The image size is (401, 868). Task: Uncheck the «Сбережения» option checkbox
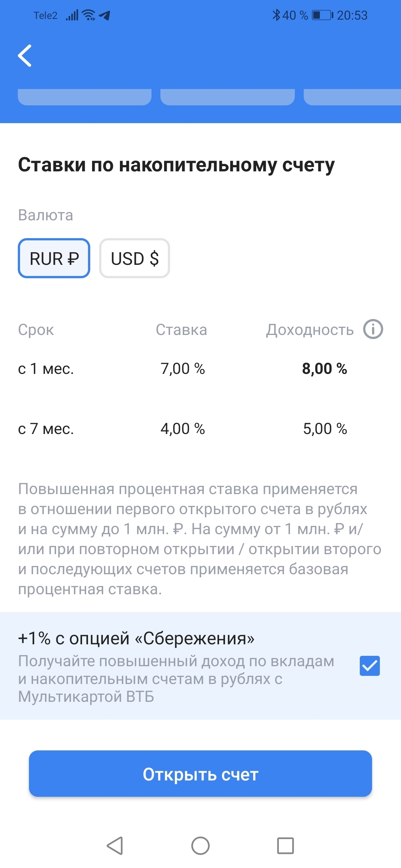click(x=369, y=666)
